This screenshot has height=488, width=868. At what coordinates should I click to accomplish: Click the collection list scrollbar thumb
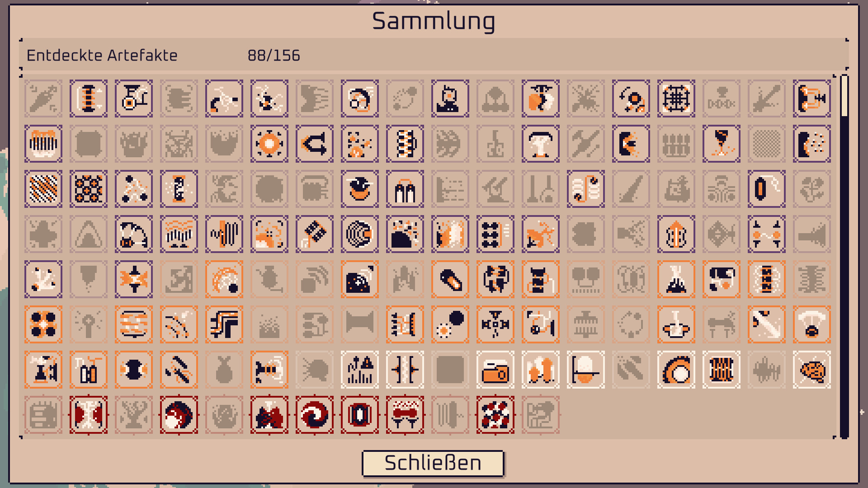point(844,96)
